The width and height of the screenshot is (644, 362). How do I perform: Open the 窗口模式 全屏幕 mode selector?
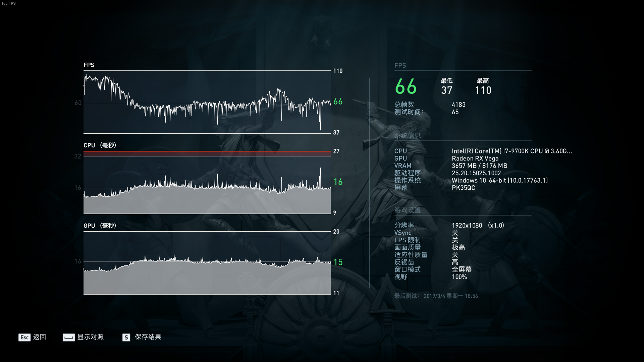click(462, 269)
